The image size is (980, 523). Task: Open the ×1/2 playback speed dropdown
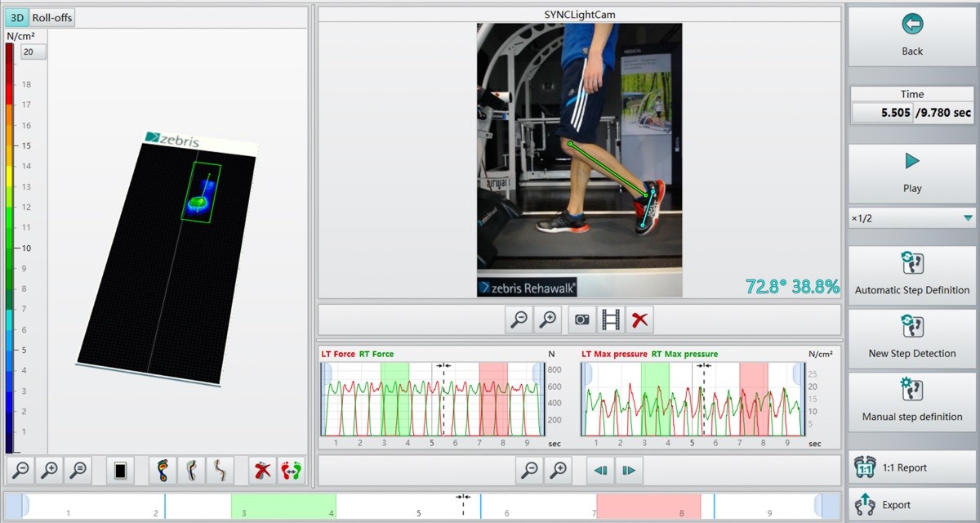click(912, 218)
